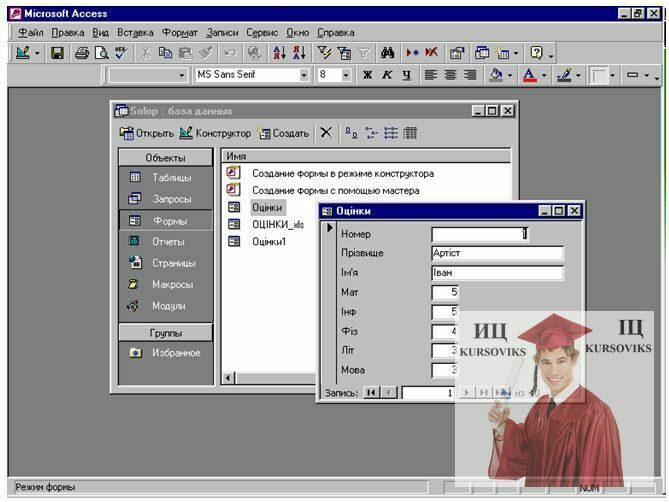
Task: Click the Format Painter brush icon
Action: [206, 53]
